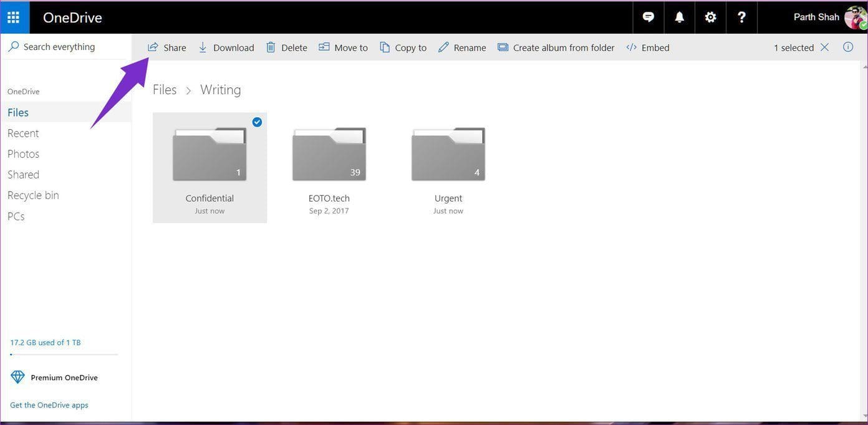Viewport: 868px width, 425px height.
Task: Click the Download label text
Action: [234, 47]
